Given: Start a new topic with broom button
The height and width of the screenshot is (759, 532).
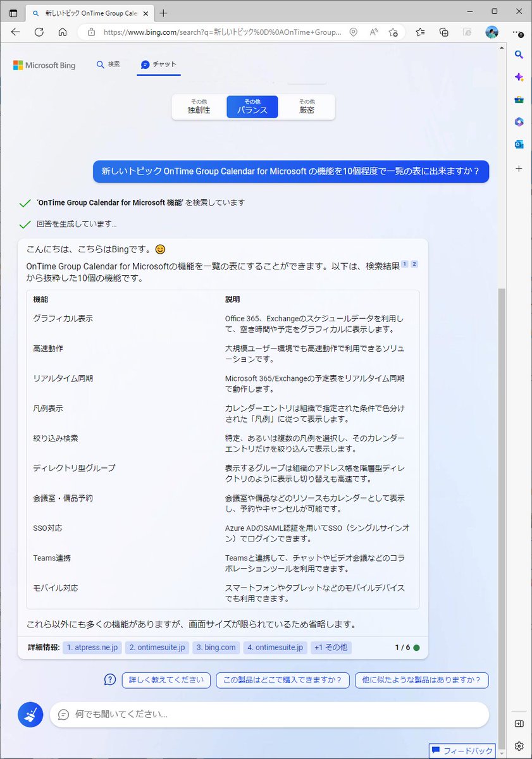Looking at the screenshot, I should click(x=30, y=714).
